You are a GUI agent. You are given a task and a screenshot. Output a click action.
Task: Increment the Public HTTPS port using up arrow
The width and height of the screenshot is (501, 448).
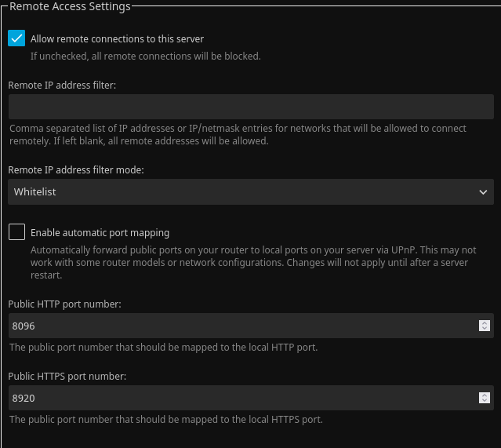click(485, 395)
